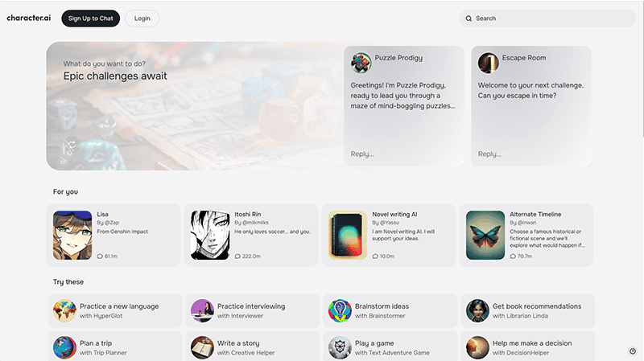The width and height of the screenshot is (644, 361).
Task: Click Reply field in Puzzle Prodigy card
Action: point(362,154)
